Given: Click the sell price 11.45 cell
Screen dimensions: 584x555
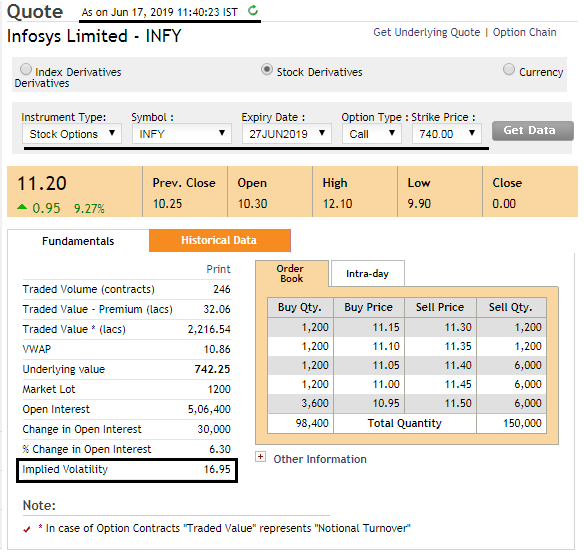Looking at the screenshot, I should click(440, 384).
